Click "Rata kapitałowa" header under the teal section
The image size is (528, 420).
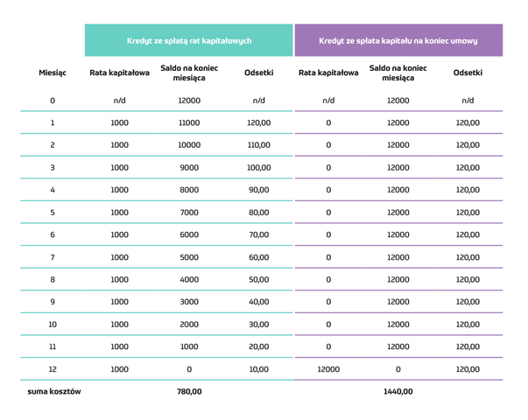coord(119,73)
